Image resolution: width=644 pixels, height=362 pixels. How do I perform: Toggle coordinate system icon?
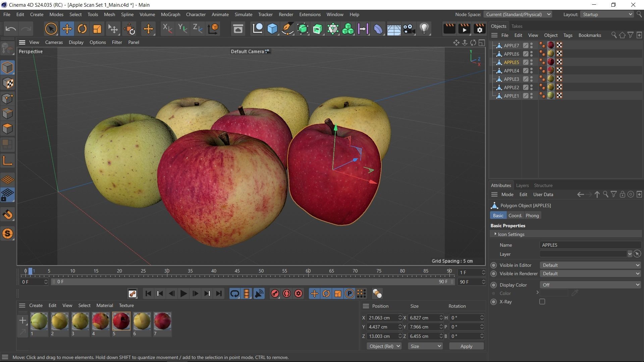coord(213,29)
